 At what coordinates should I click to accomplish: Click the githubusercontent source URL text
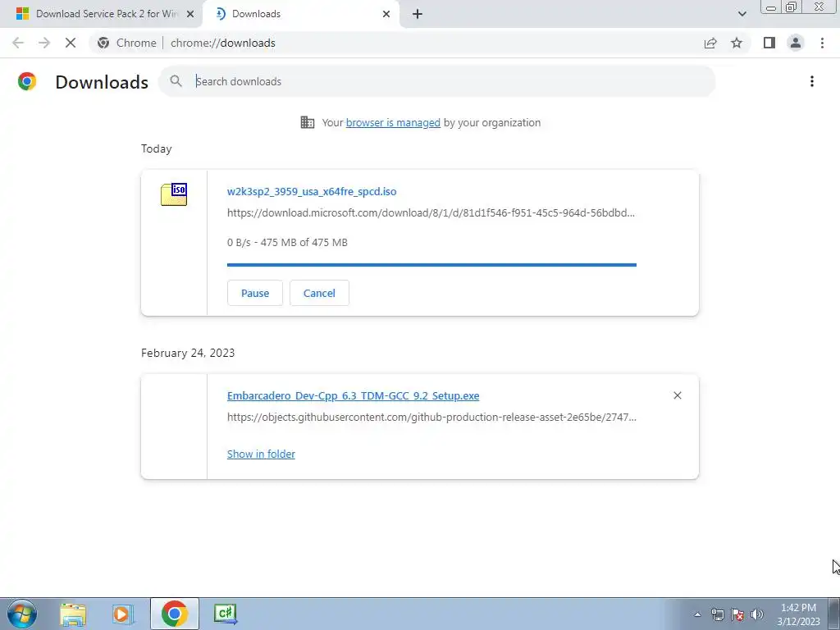pos(431,417)
